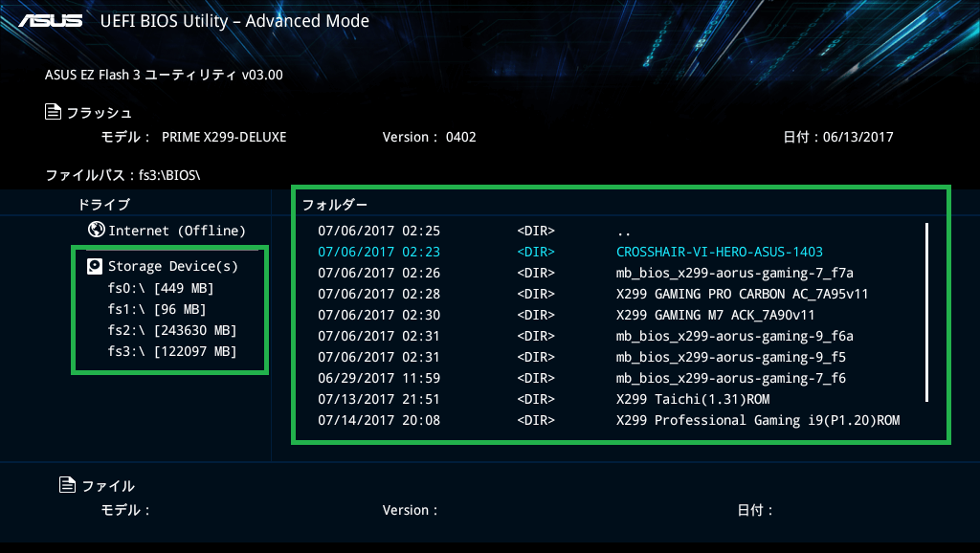Click the フラッシュ document icon
Image resolution: width=980 pixels, height=553 pixels.
54,112
